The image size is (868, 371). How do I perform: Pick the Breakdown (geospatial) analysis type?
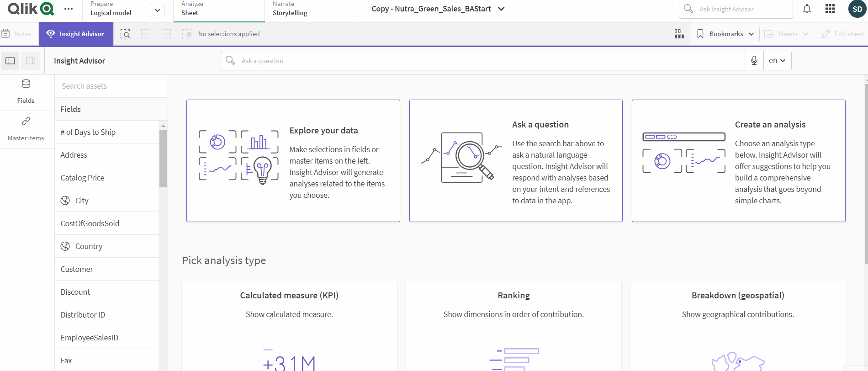coord(738,326)
